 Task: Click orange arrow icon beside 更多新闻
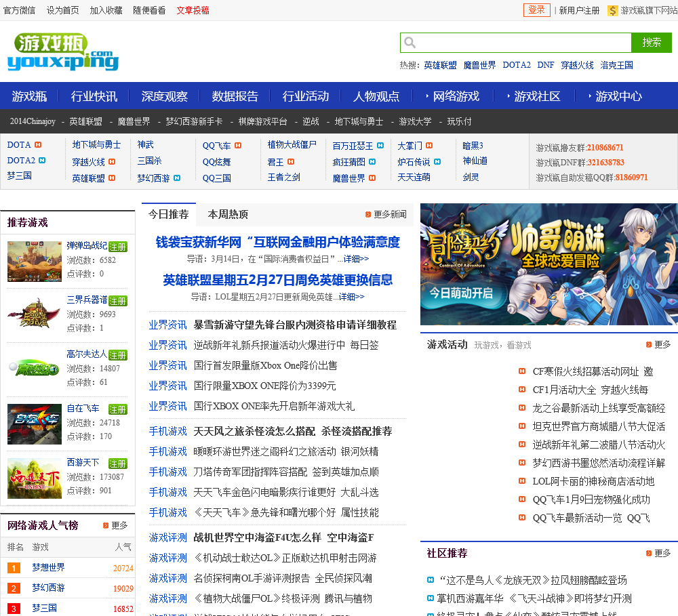(368, 214)
